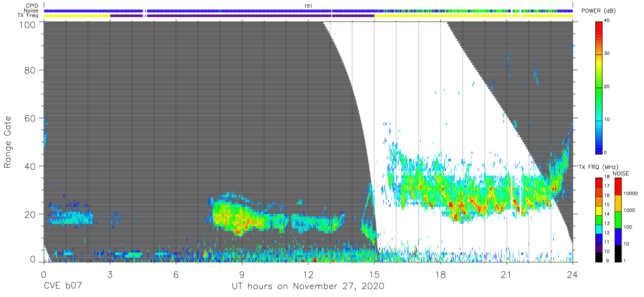Click the TX FRQ (MHz) color scale

pos(599,219)
